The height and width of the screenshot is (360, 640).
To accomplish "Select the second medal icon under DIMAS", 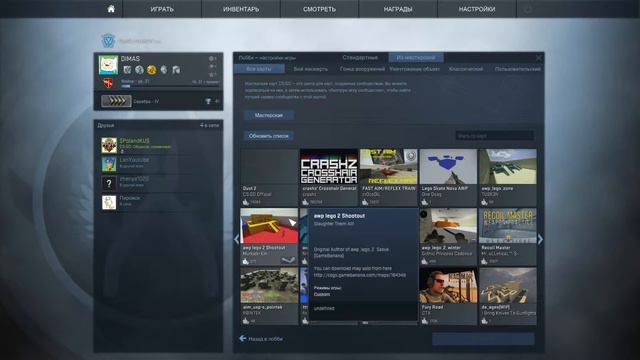I will pos(139,70).
